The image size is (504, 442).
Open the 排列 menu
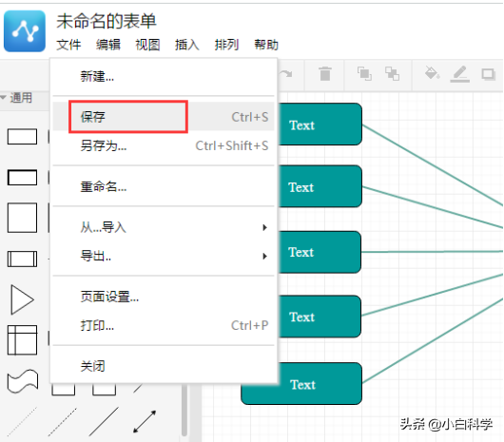point(226,45)
